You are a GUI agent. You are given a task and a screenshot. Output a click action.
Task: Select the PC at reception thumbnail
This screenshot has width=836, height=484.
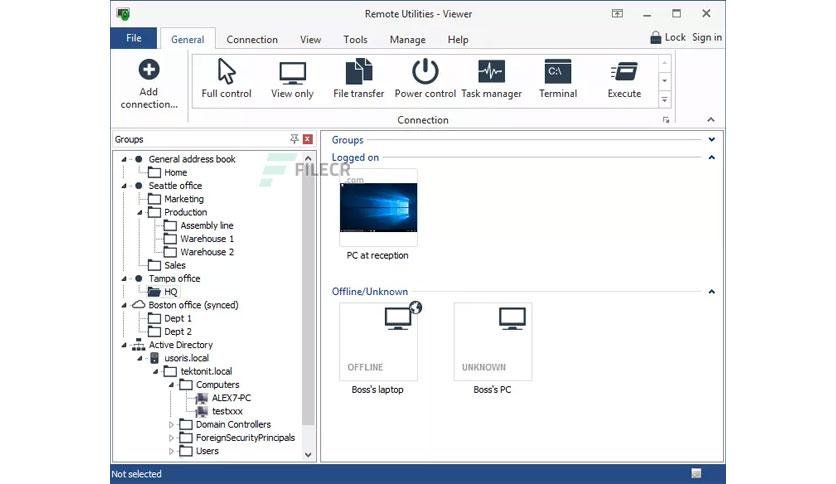[x=379, y=207]
